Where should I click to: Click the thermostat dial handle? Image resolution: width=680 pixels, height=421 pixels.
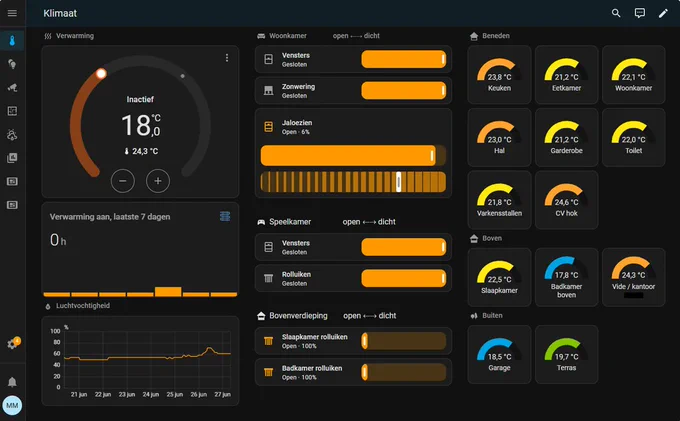(x=101, y=73)
